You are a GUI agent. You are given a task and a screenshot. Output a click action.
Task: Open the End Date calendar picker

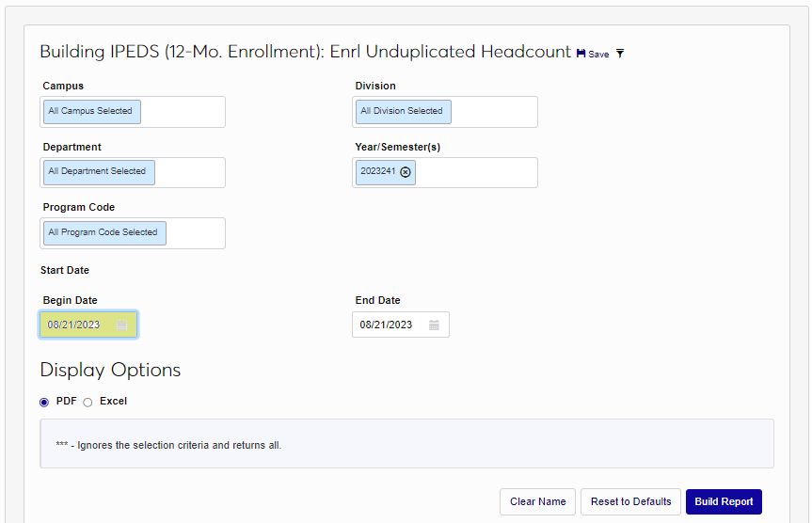434,325
